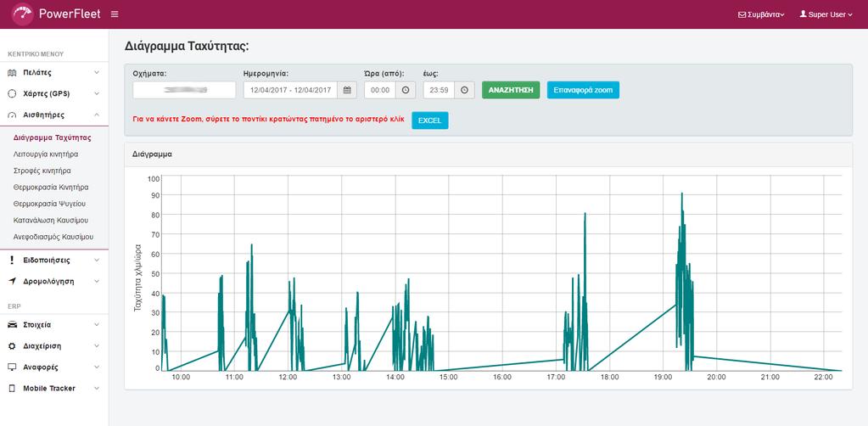Click the Πελάτες sidebar label
This screenshot has height=426, width=868.
(37, 73)
